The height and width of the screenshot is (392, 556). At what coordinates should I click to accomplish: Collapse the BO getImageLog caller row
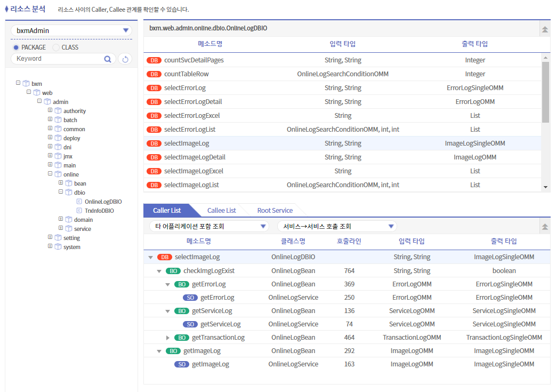159,351
